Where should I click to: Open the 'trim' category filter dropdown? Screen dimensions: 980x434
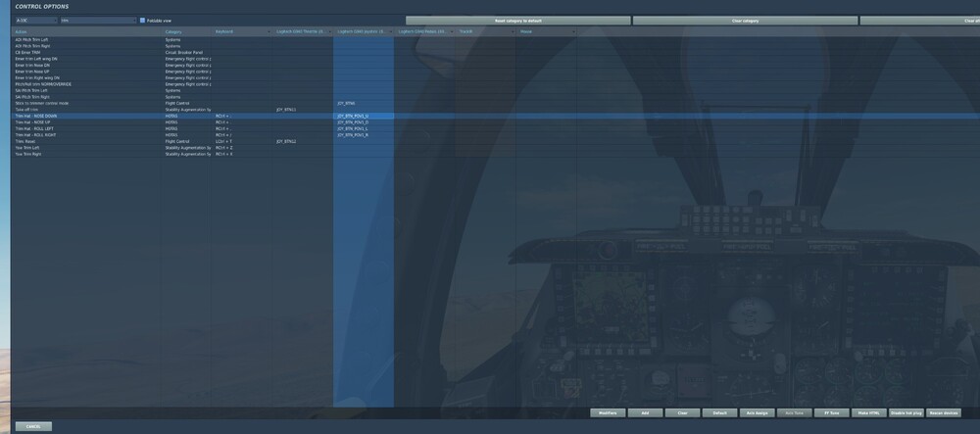(98, 21)
